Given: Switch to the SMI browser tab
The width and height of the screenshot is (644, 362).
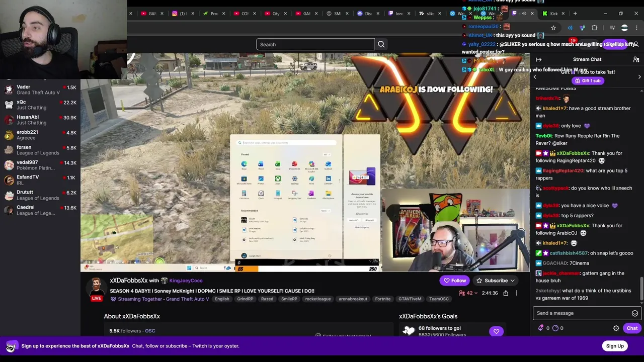Looking at the screenshot, I should tap(336, 14).
